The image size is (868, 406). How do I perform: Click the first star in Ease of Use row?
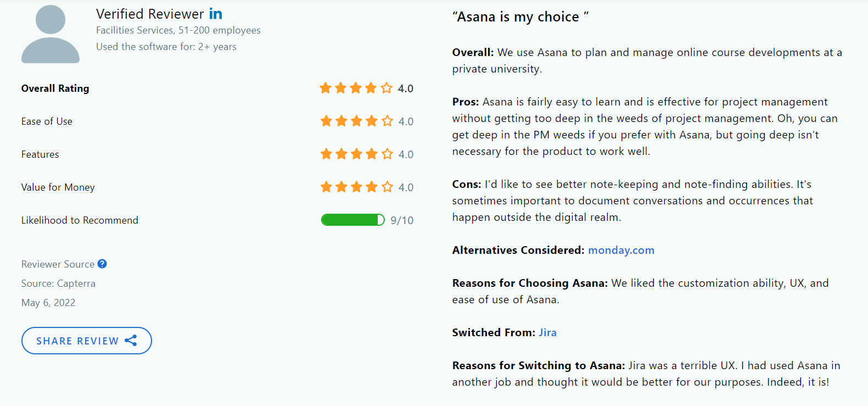[324, 121]
